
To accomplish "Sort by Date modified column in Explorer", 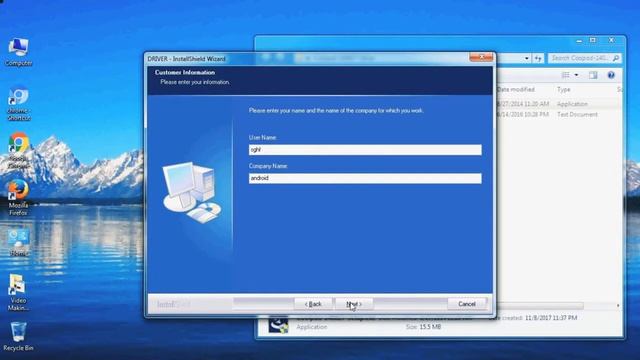I will pos(516,89).
